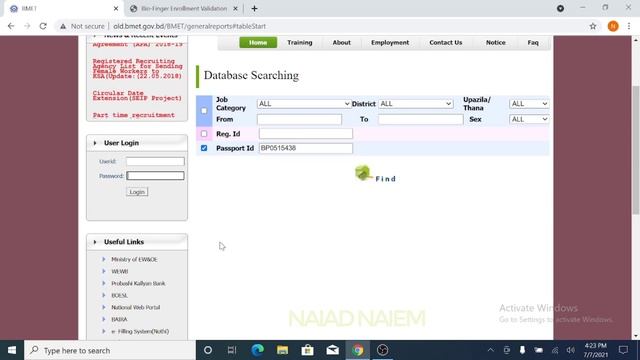Close the BMET tab
640x360 pixels.
(x=116, y=8)
